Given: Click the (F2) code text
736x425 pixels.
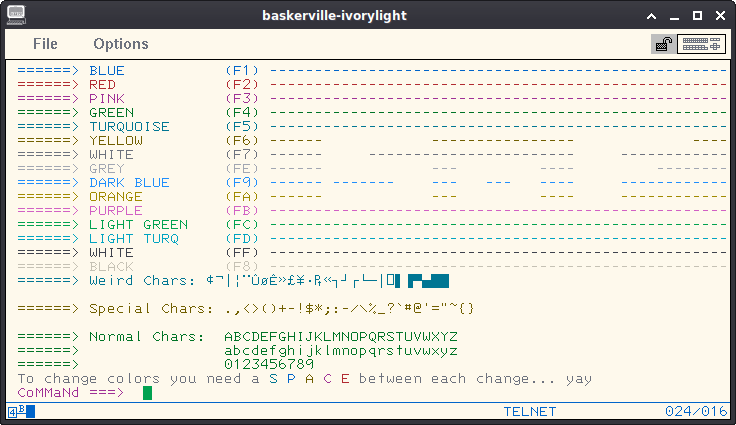Looking at the screenshot, I should click(x=242, y=85).
